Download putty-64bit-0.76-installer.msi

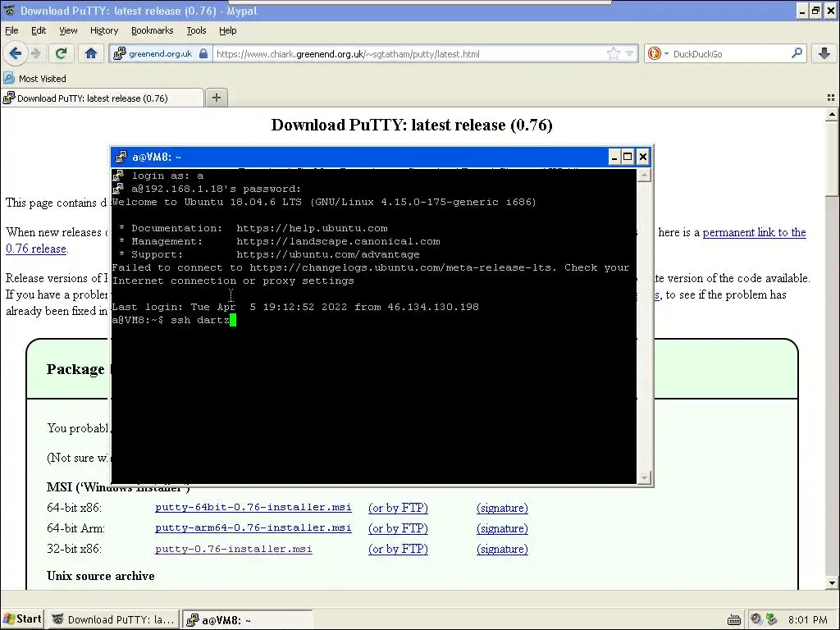click(253, 507)
